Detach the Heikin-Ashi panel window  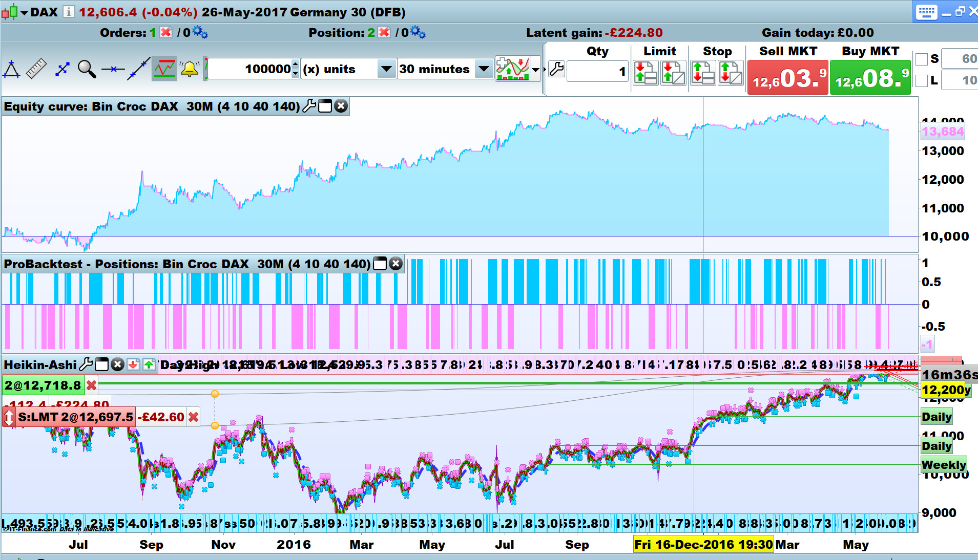pyautogui.click(x=101, y=364)
